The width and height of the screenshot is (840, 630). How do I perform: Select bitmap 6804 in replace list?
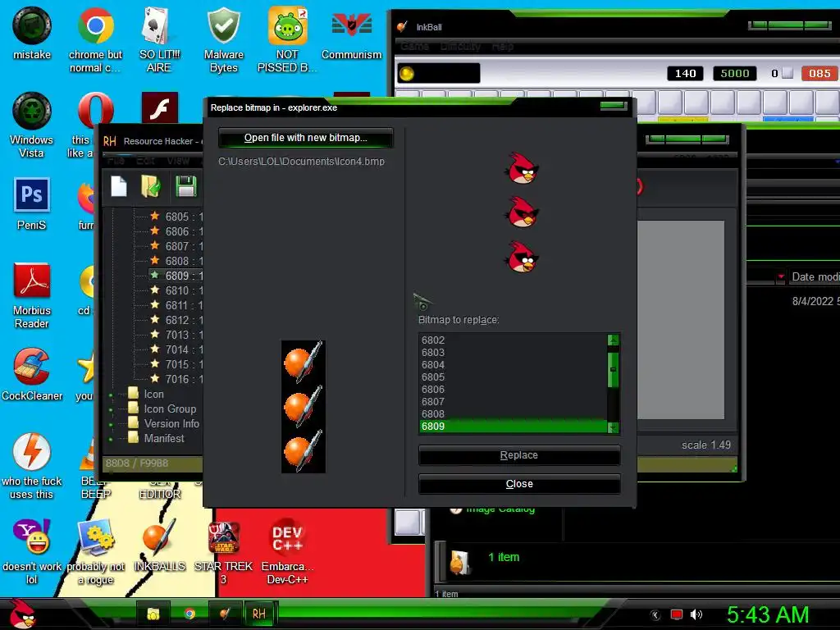[514, 365]
